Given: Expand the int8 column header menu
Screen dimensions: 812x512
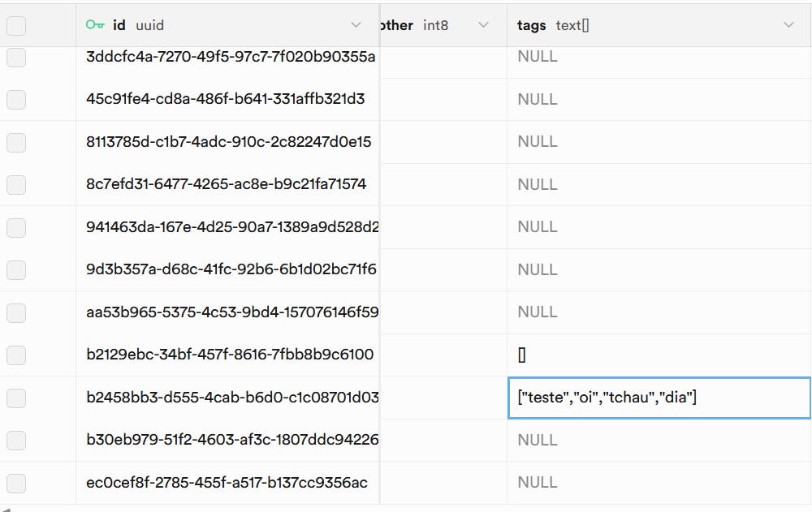Looking at the screenshot, I should (483, 25).
